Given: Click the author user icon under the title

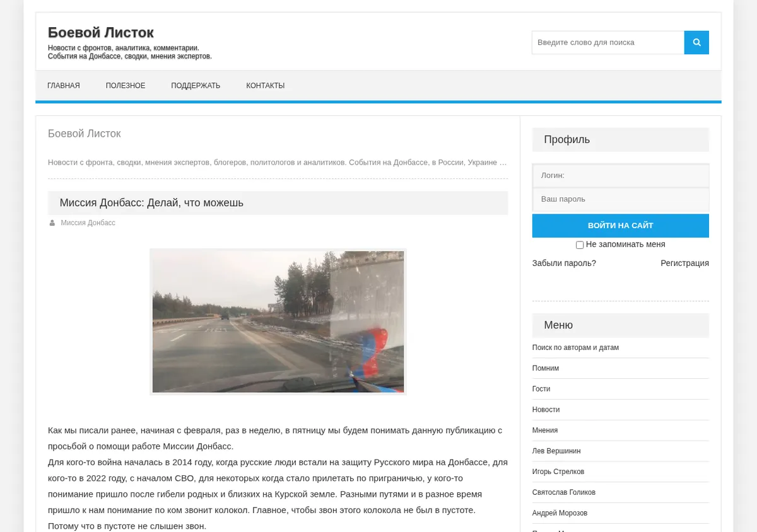Looking at the screenshot, I should (52, 223).
